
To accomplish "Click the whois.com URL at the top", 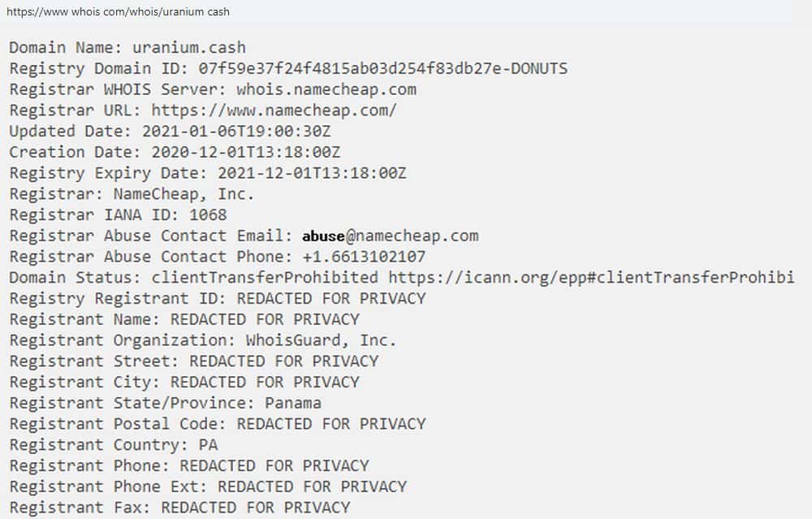I will point(118,13).
